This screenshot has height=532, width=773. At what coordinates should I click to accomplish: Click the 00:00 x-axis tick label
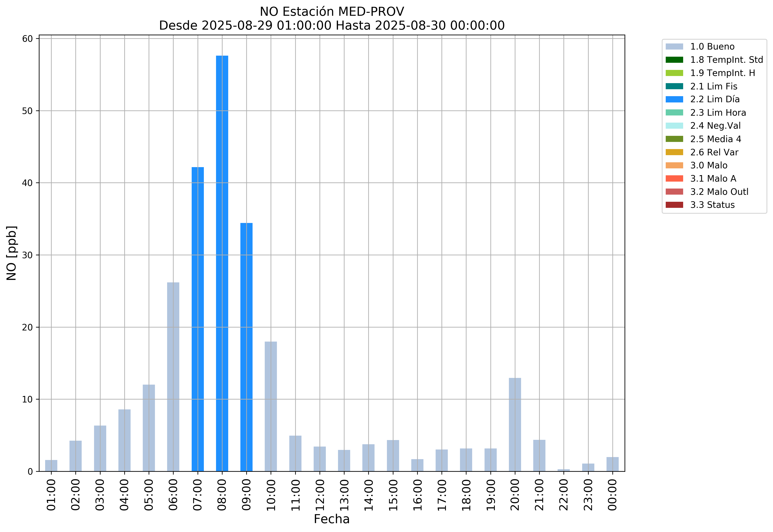pyautogui.click(x=612, y=495)
